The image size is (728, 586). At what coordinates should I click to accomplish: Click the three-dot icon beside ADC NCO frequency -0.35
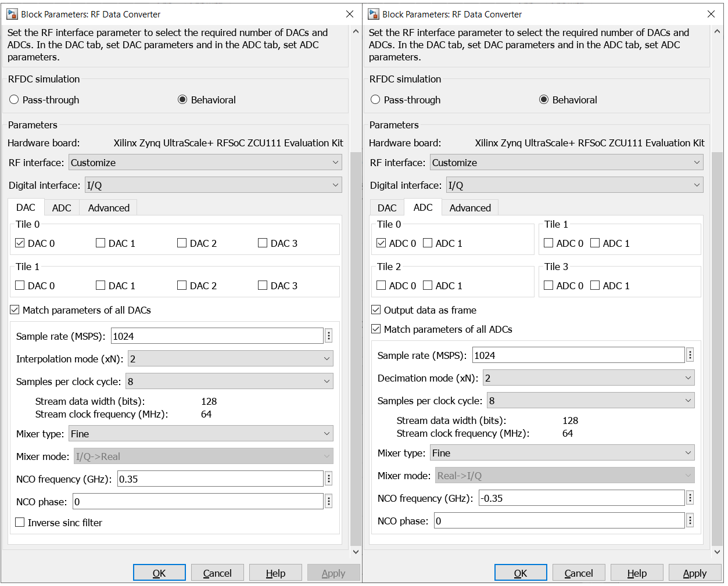click(x=690, y=498)
